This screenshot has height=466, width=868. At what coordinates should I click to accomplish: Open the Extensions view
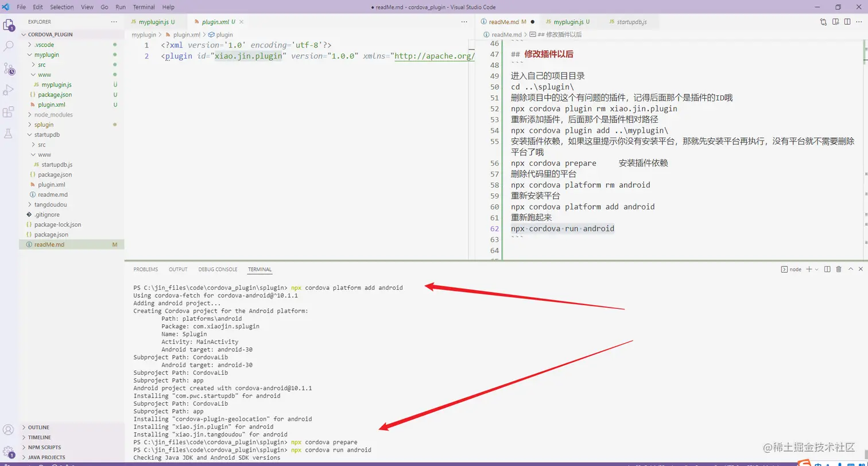point(9,112)
